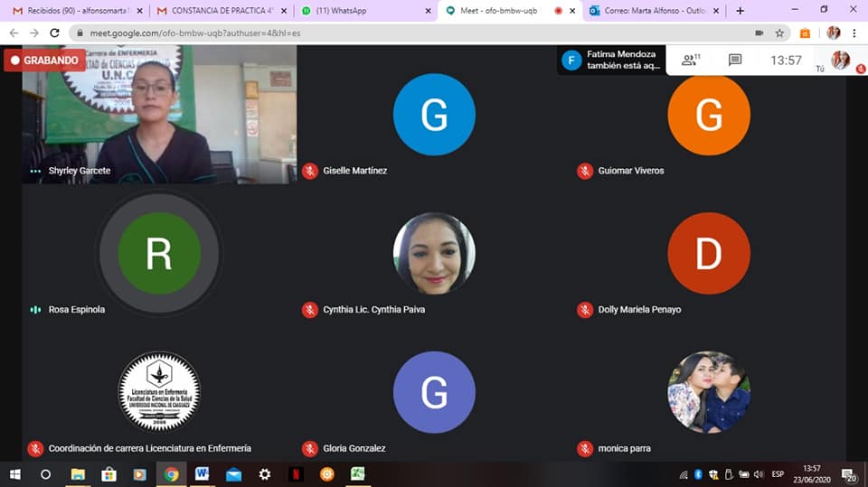This screenshot has height=487, width=868.
Task: Select Shyrley Garcete video tile
Action: point(159,115)
